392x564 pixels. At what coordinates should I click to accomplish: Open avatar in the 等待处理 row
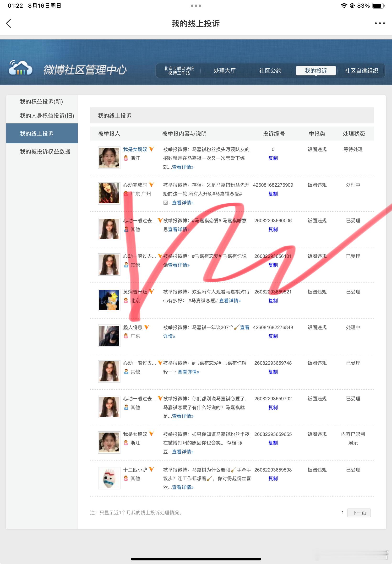[109, 158]
